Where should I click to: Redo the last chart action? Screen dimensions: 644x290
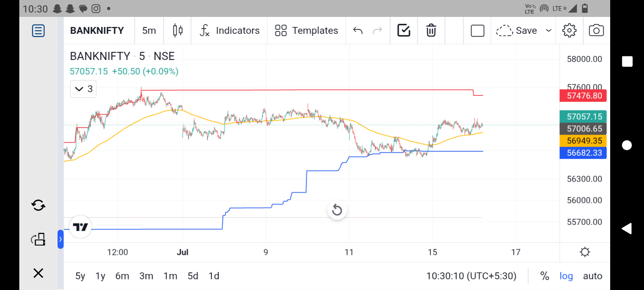coord(377,30)
